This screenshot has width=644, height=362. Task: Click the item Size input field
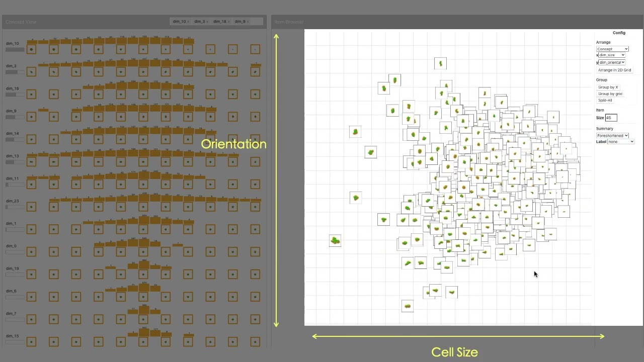(x=611, y=118)
